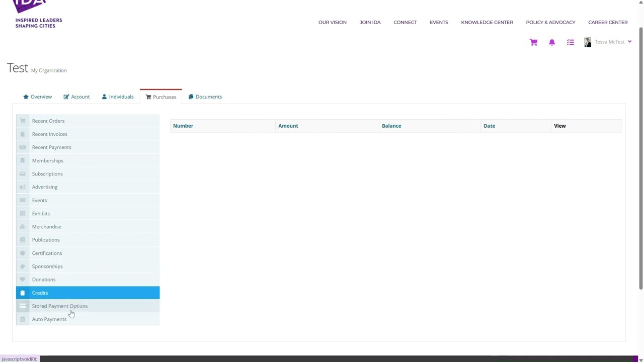Open the Individuals tab
This screenshot has width=644, height=362.
tap(118, 97)
